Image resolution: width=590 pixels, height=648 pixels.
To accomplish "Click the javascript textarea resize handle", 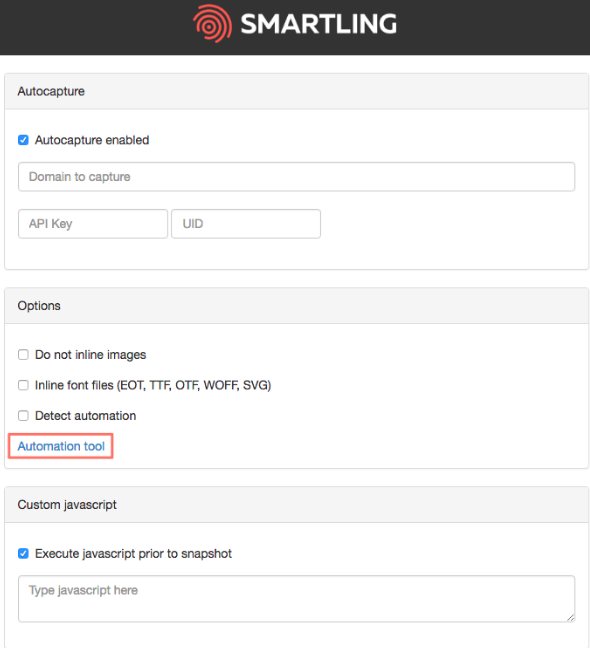I will pos(571,618).
